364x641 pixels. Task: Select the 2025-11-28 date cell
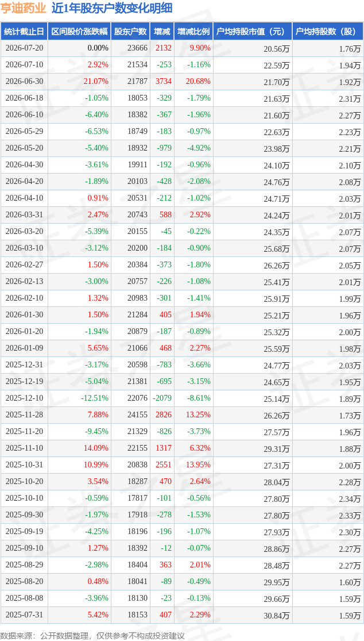[x=24, y=415]
